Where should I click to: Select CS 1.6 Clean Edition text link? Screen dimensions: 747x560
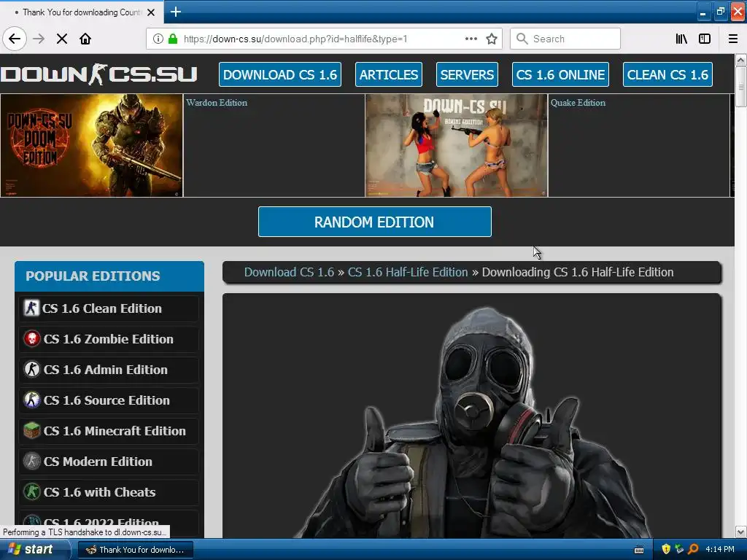pyautogui.click(x=102, y=308)
